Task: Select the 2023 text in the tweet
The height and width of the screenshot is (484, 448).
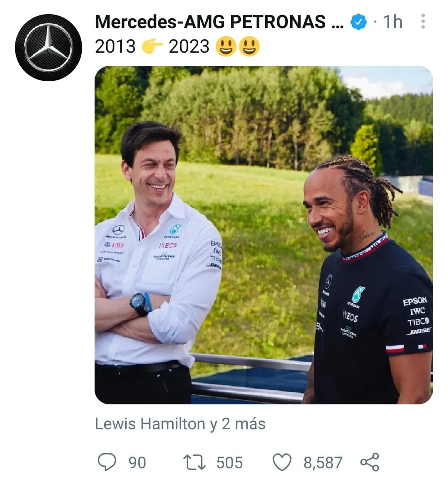Action: (189, 46)
